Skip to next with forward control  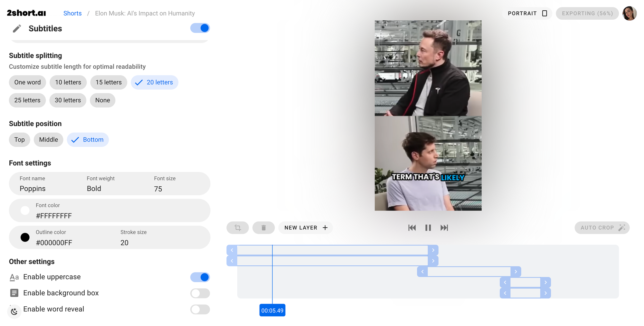pos(444,228)
